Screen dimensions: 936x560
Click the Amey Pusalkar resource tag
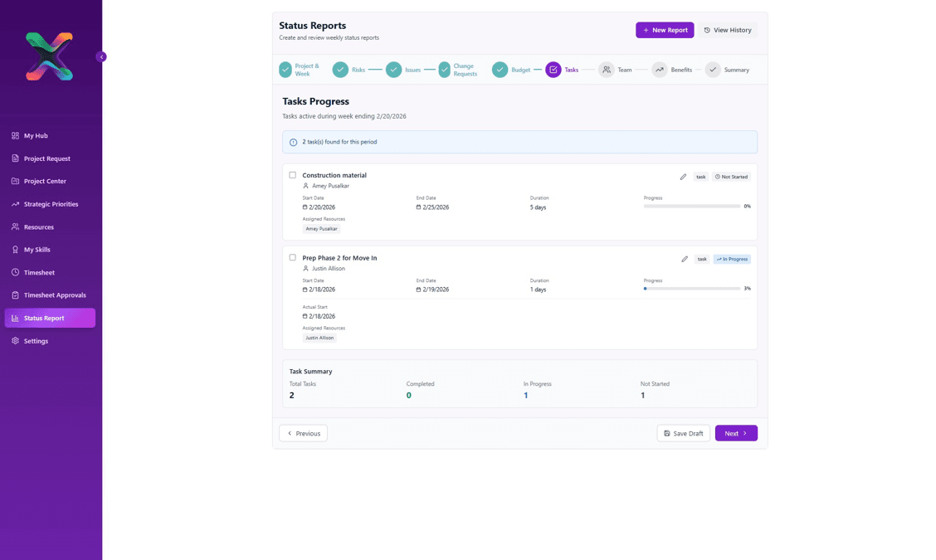[321, 228]
